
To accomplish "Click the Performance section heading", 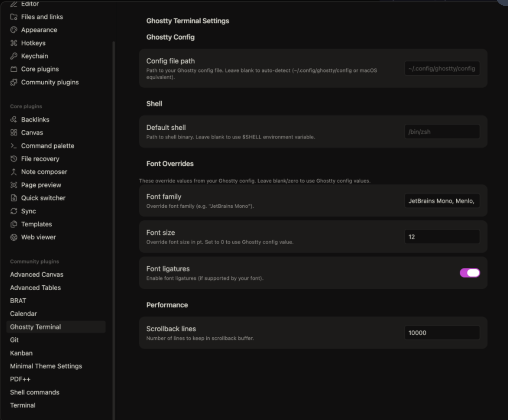I will pos(167,305).
